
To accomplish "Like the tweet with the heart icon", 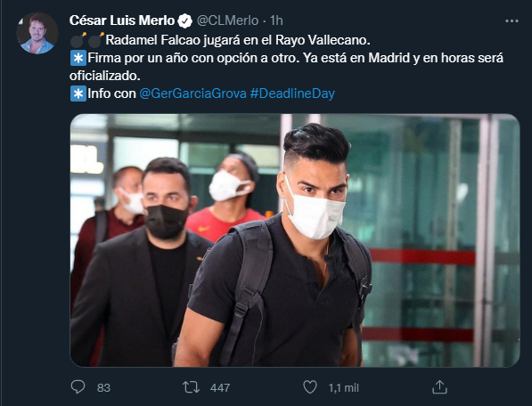I will [x=310, y=387].
